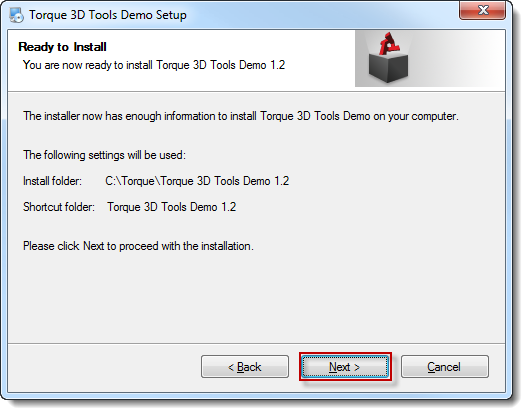Click the title text Torque 3D Tools Demo Setup

[x=109, y=15]
